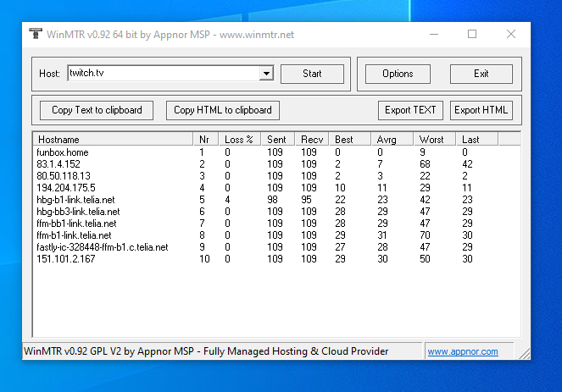Click the Loss % column header
Image resolution: width=562 pixels, height=392 pixels.
pos(238,139)
